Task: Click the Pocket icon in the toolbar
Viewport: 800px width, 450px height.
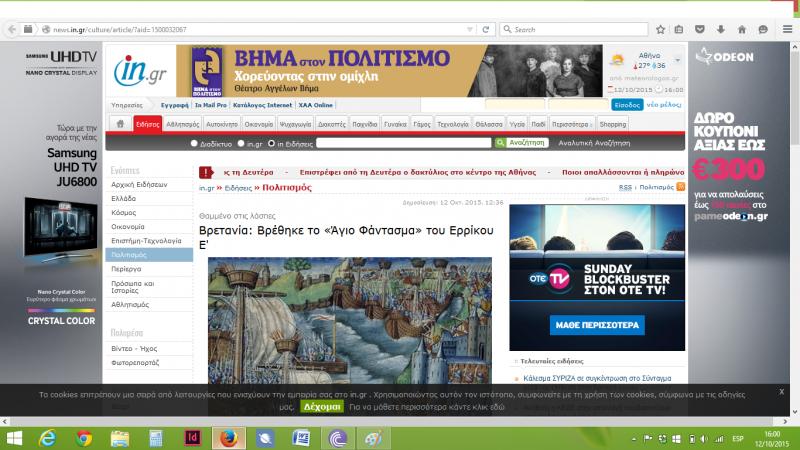Action: pos(700,30)
